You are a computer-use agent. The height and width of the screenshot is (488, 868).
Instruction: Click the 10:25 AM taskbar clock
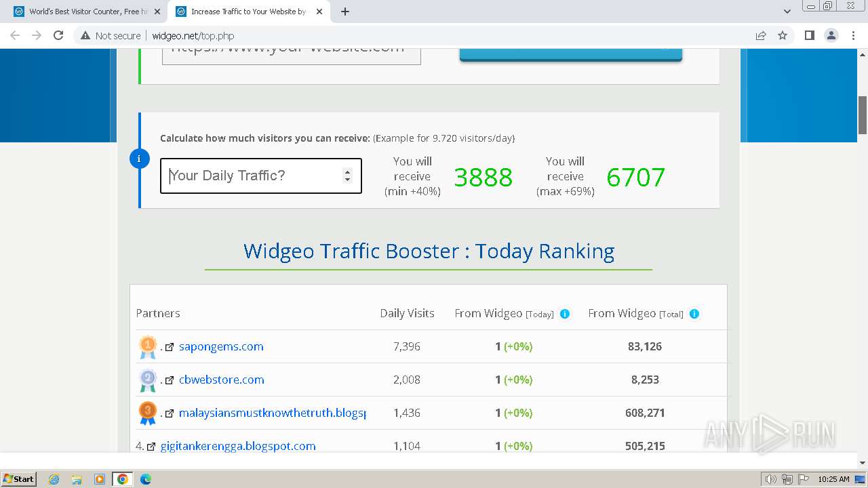pos(833,479)
